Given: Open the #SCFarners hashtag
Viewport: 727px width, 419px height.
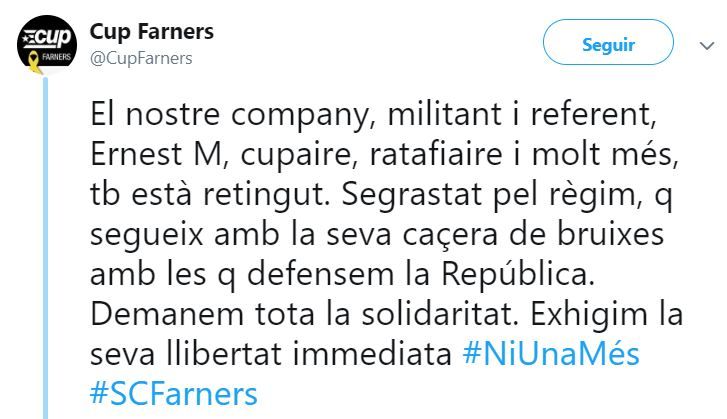Looking at the screenshot, I should (x=173, y=392).
